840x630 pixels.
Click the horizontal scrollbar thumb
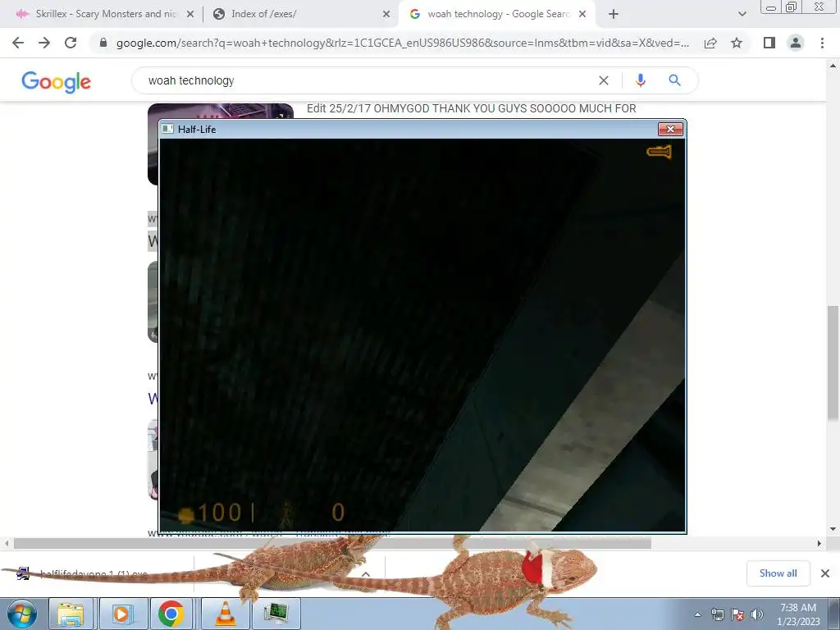click(332, 544)
